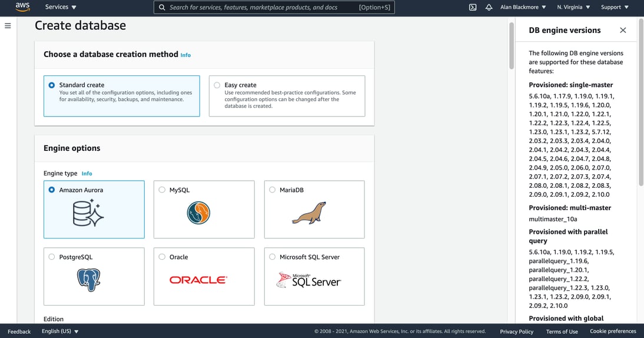Open the notifications bell icon
The width and height of the screenshot is (644, 338).
489,7
